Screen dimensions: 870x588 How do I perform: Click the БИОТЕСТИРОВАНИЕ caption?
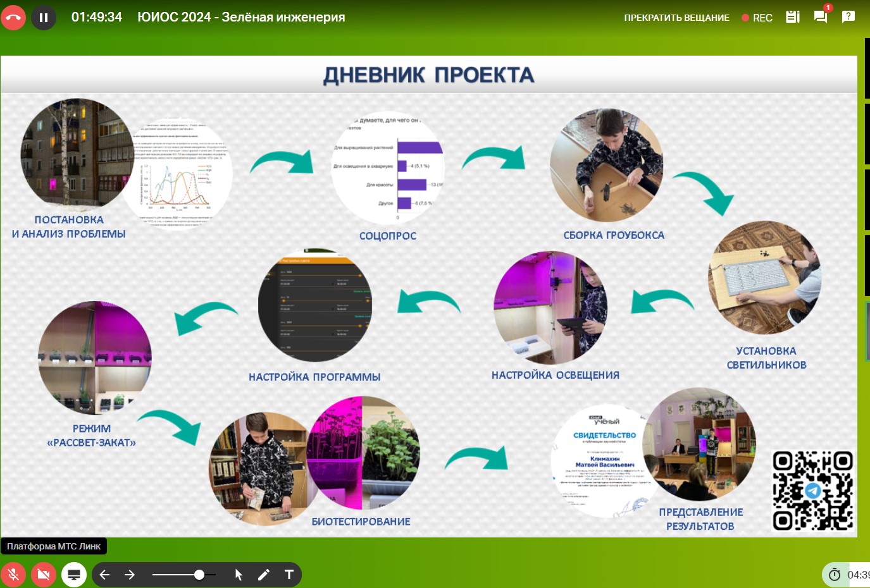point(361,522)
